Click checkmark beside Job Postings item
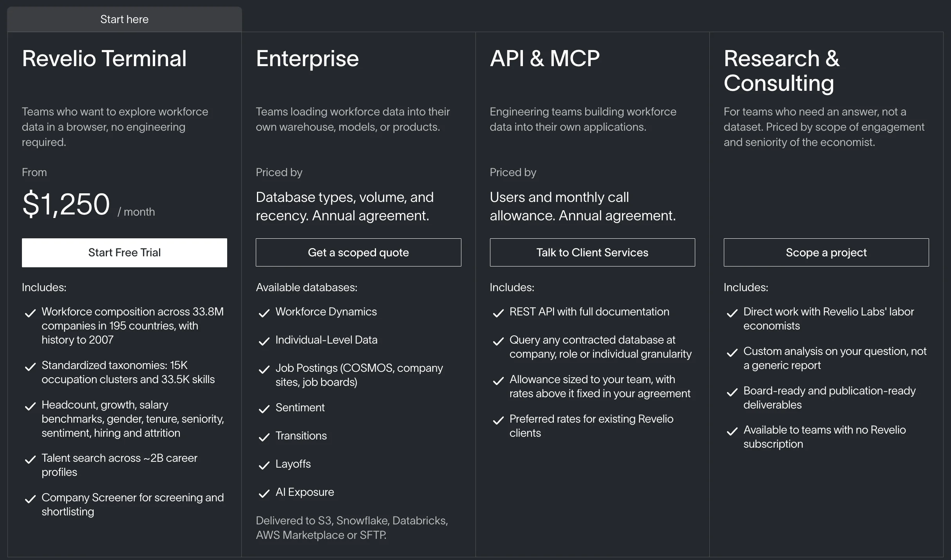This screenshot has height=560, width=951. (264, 369)
